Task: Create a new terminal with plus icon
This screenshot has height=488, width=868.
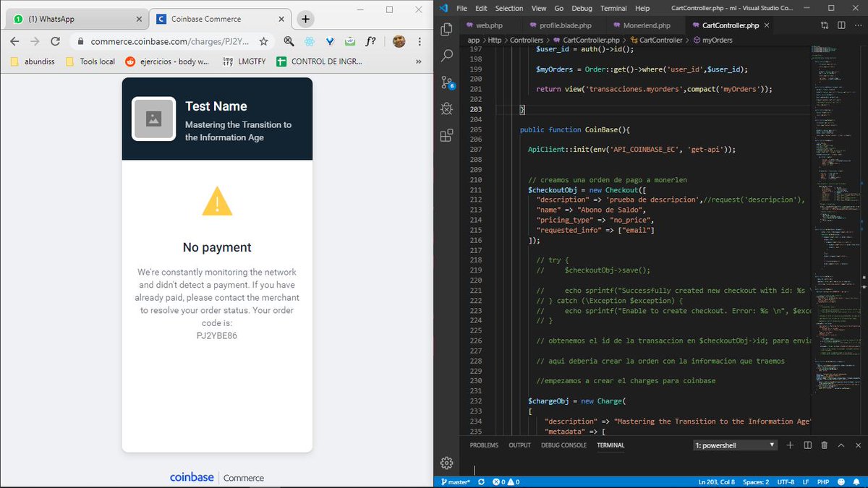Action: 791,445
